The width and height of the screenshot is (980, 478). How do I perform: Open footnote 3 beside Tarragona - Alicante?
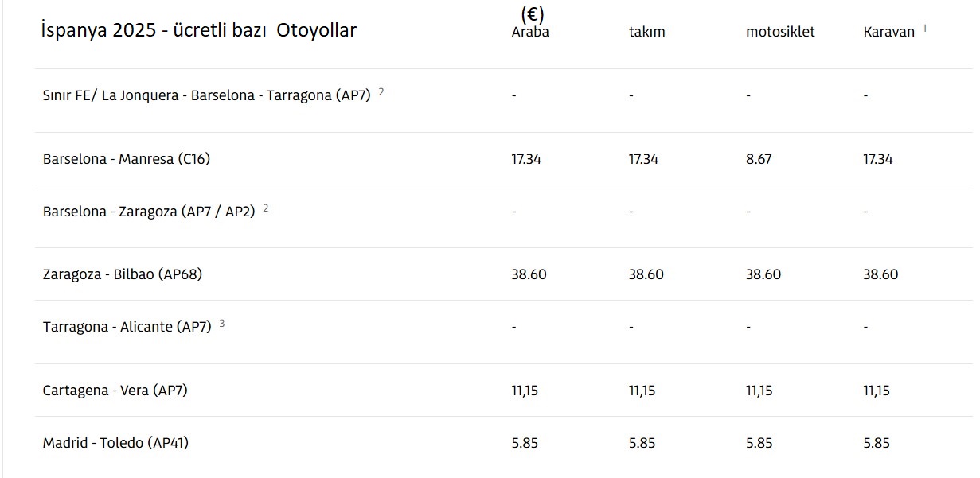point(222,324)
